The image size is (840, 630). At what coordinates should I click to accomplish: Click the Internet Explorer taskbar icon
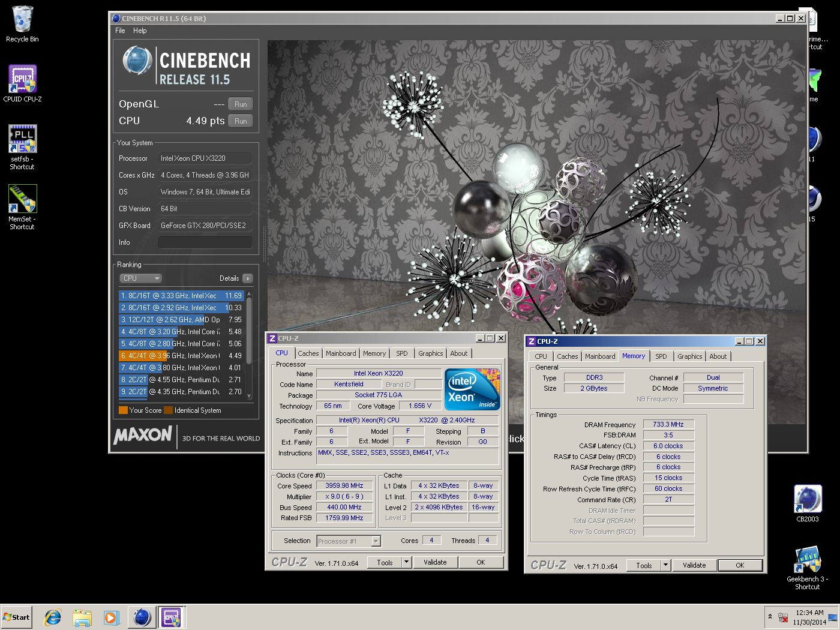[x=53, y=617]
